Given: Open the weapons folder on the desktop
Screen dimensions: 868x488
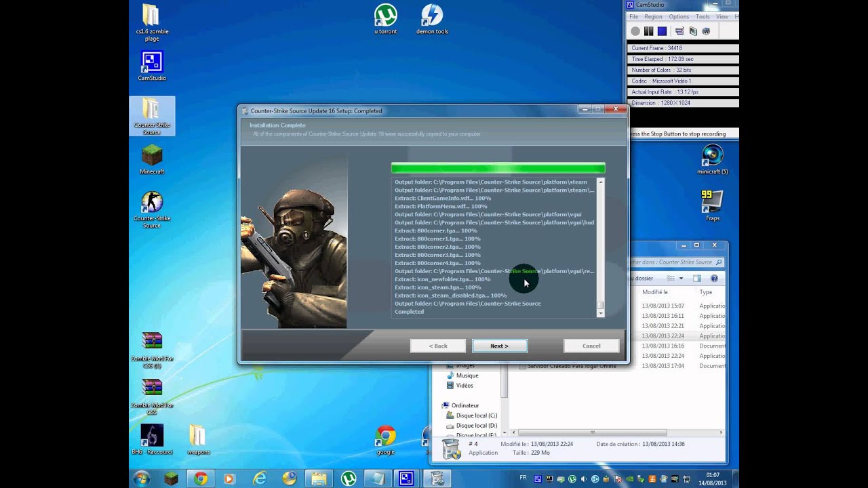Looking at the screenshot, I should click(198, 439).
